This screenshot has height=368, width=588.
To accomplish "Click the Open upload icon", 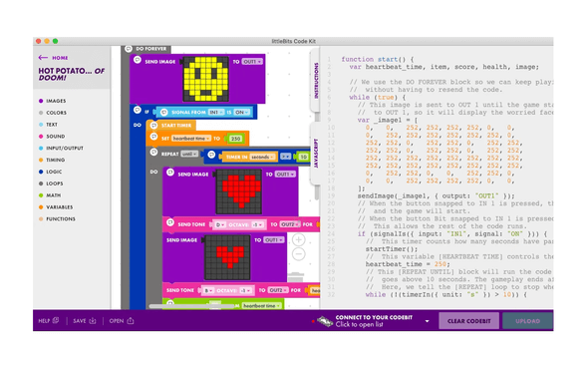I will point(131,320).
